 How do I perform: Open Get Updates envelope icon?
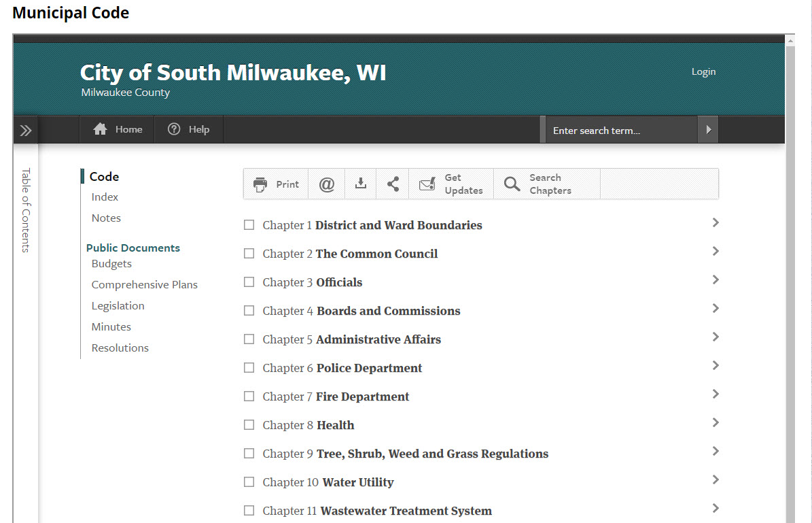click(x=427, y=184)
